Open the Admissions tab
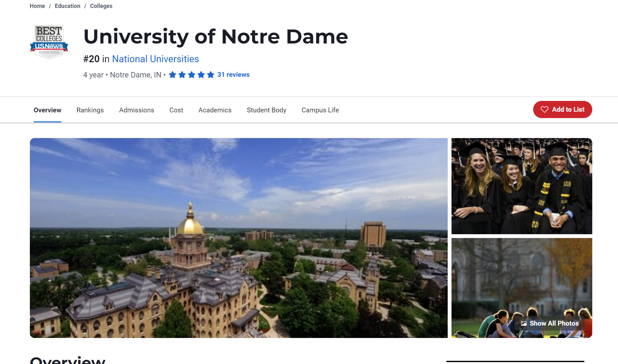The width and height of the screenshot is (618, 364). [x=136, y=110]
